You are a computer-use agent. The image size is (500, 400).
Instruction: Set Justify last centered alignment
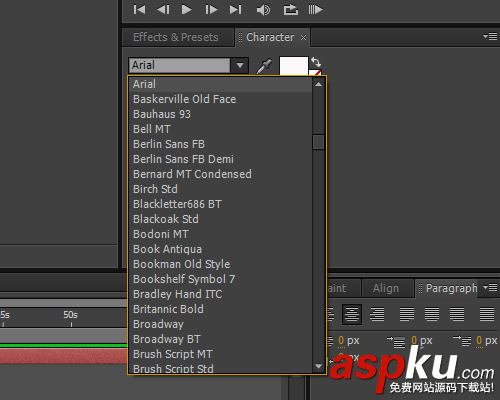[x=432, y=314]
